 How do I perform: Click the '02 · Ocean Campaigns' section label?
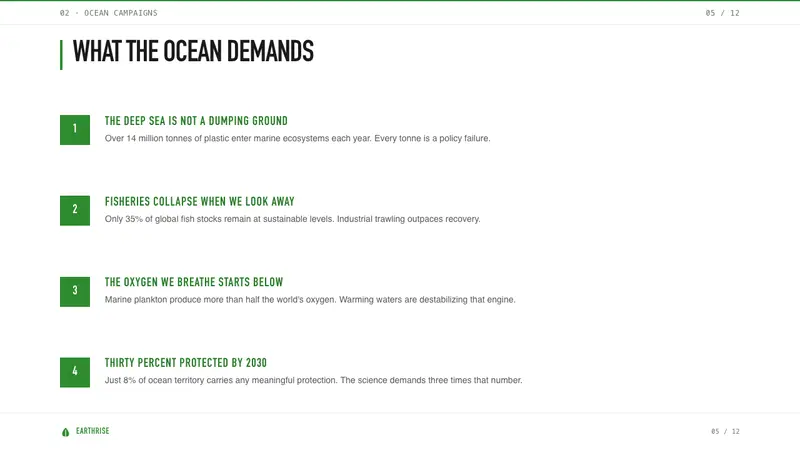point(109,13)
